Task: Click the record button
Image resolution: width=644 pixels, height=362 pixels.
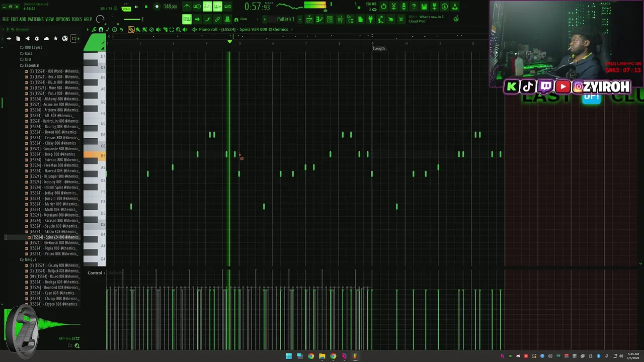Action: point(157,7)
